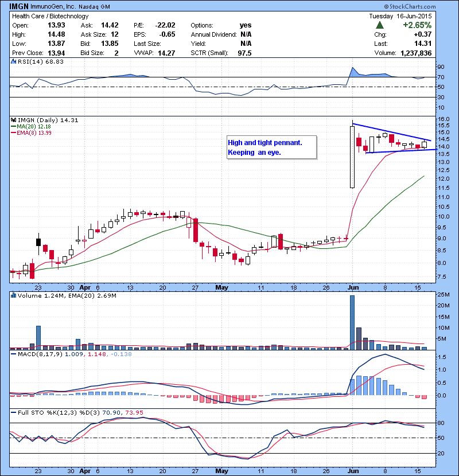Click the candlestick icon beside IMGN (Daily)

[x=13, y=120]
